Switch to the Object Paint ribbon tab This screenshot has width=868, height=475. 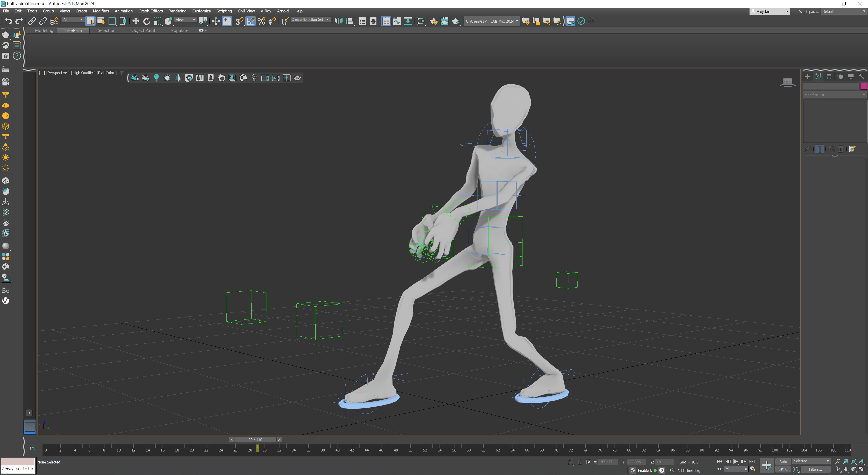143,30
